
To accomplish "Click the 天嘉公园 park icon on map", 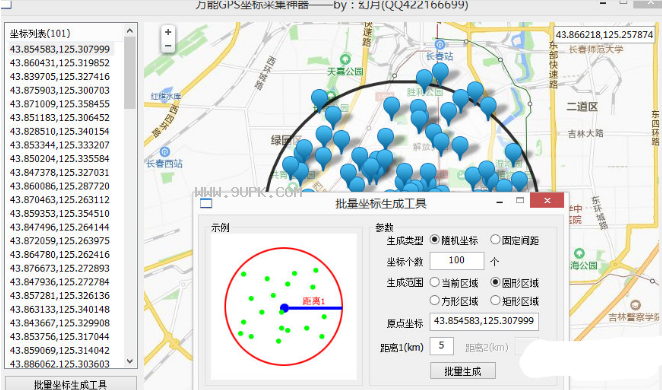I will 345,59.
